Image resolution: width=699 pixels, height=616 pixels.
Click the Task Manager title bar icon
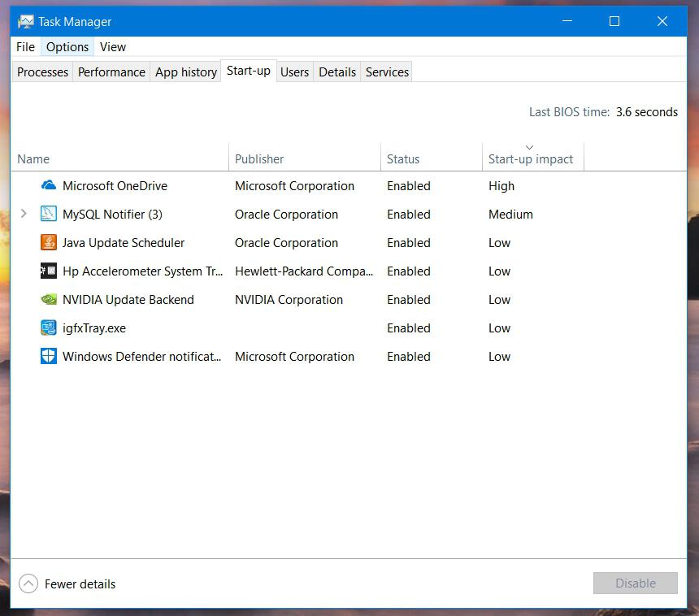pyautogui.click(x=26, y=21)
